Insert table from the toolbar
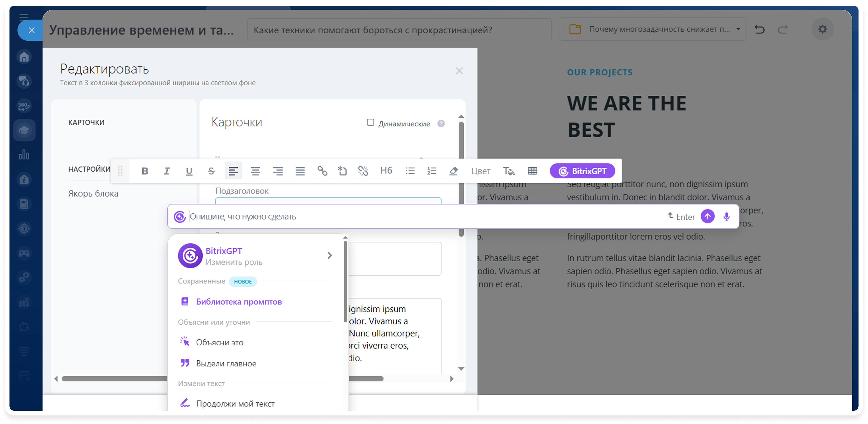The width and height of the screenshot is (868, 424). click(x=532, y=171)
